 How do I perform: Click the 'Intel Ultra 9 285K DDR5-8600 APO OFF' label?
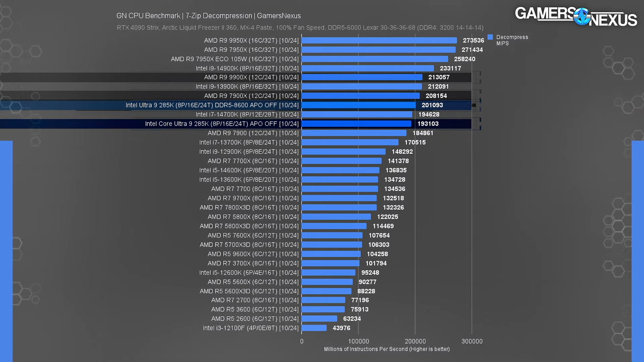coord(212,105)
